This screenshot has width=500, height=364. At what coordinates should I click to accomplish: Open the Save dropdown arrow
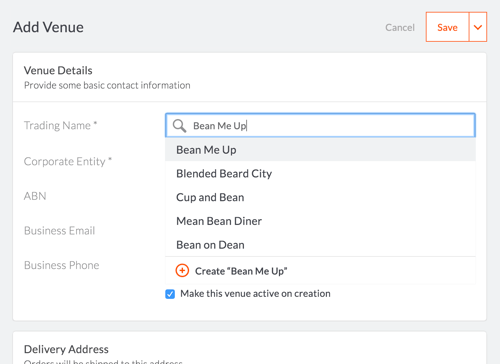(478, 27)
